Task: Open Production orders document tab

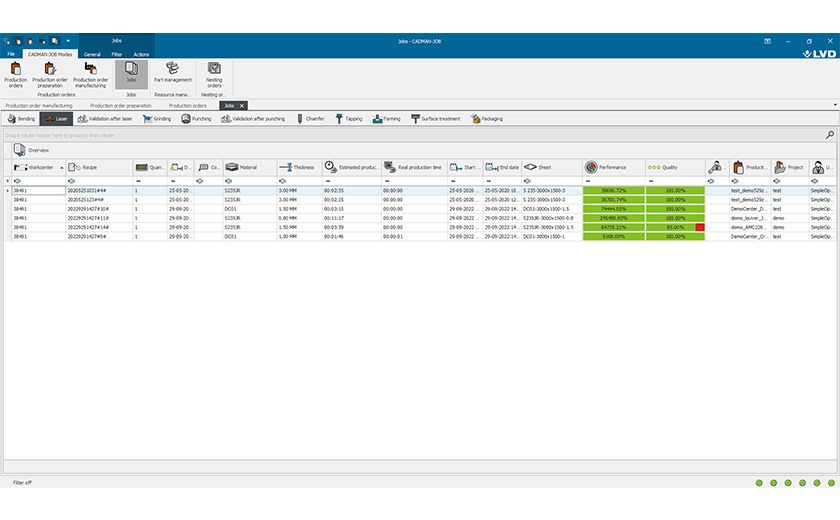Action: (188, 105)
